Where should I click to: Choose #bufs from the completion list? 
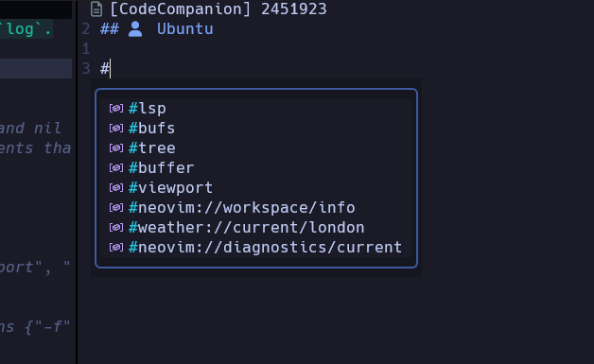[x=256, y=128]
